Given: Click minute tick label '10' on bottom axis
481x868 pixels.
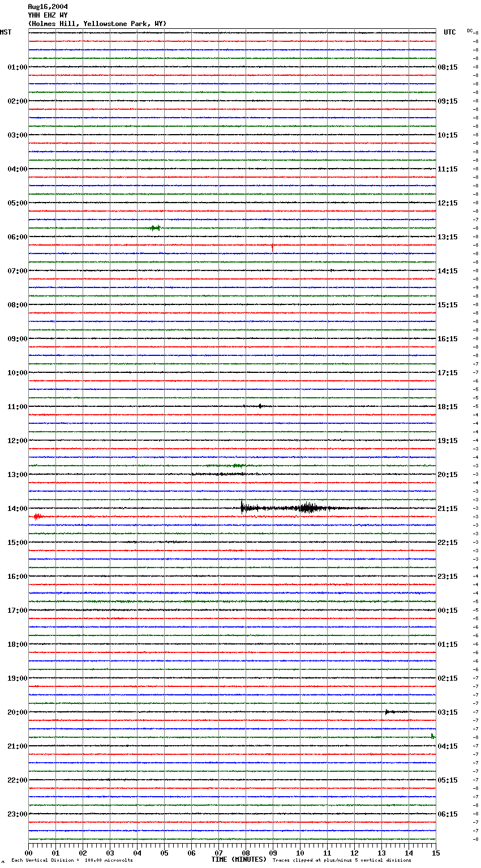Looking at the screenshot, I should [x=300, y=853].
